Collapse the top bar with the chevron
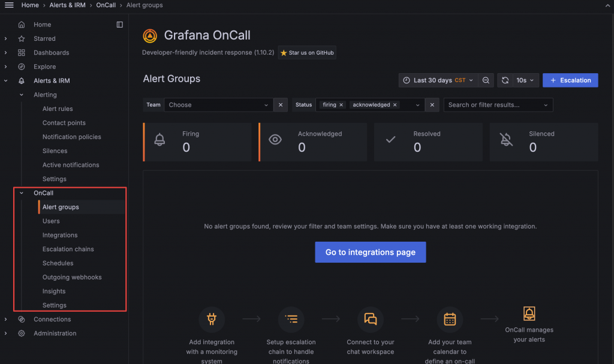This screenshot has width=614, height=364. coord(607,5)
